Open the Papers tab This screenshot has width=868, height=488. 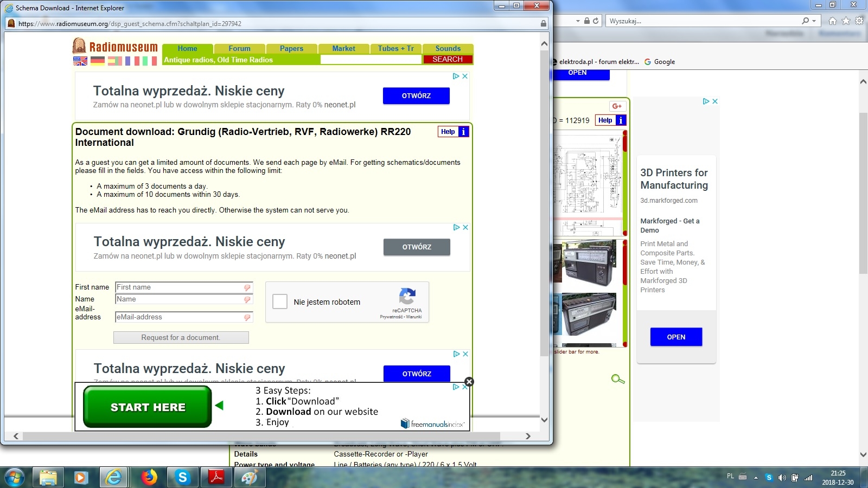coord(291,49)
